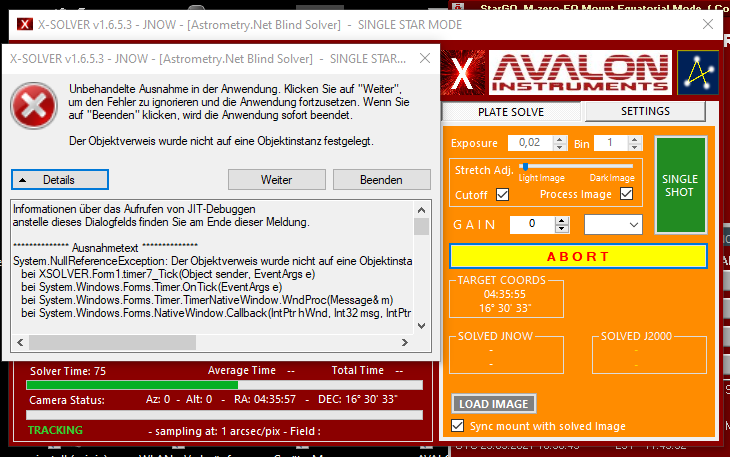This screenshot has width=730, height=457.
Task: Click the Bin value field
Action: [x=610, y=142]
